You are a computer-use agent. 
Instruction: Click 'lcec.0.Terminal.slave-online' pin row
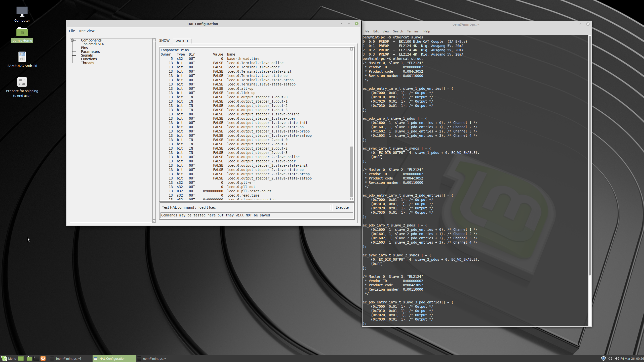click(255, 63)
